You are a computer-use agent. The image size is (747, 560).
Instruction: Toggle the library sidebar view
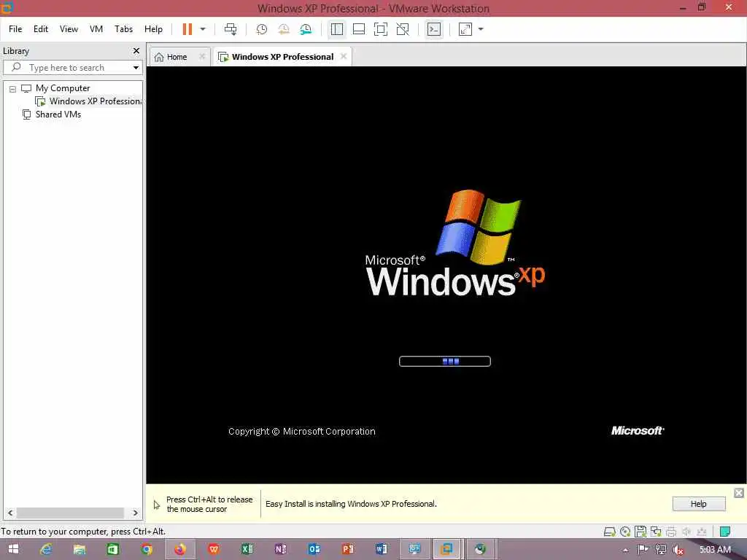pyautogui.click(x=337, y=29)
